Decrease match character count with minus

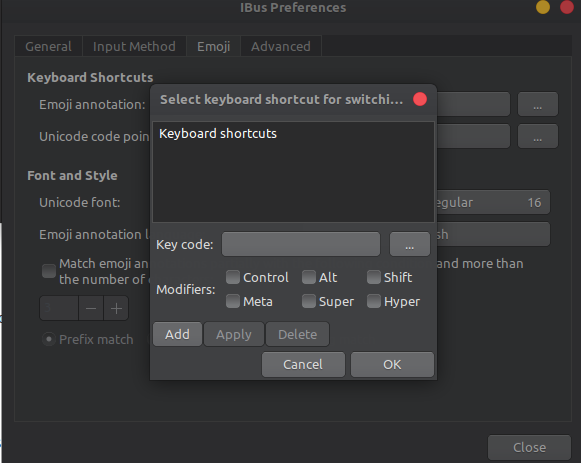(x=91, y=308)
